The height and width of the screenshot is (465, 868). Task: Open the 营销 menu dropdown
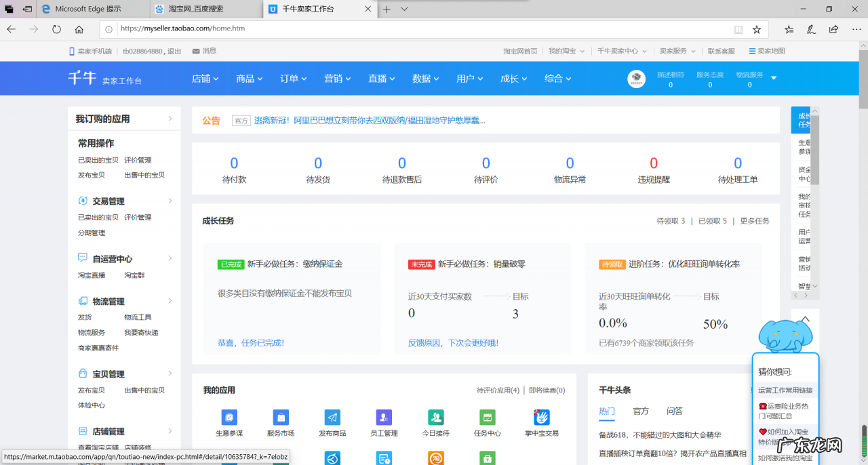pos(337,78)
